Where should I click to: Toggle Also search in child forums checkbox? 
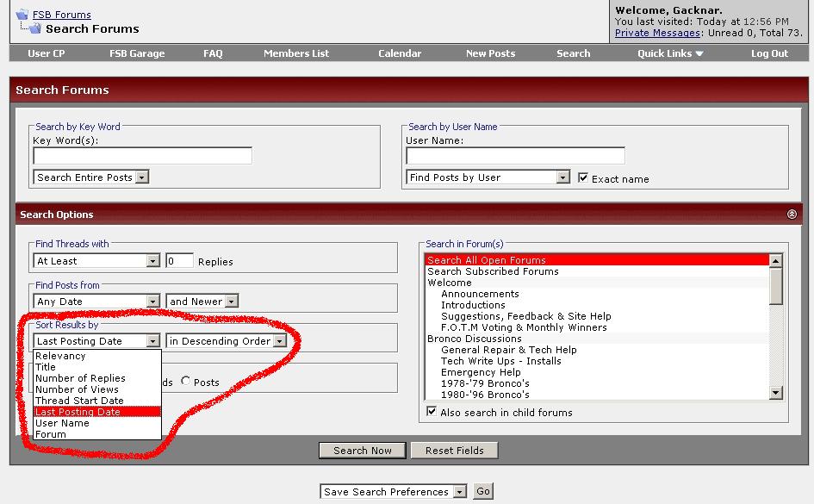click(x=432, y=411)
